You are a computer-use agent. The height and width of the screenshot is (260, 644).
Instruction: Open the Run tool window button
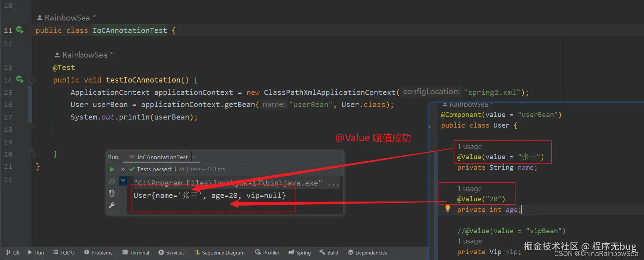tap(36, 253)
